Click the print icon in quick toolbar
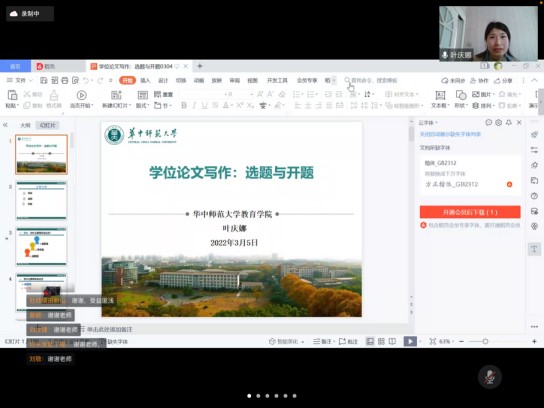Screen dimensions: 544x408 point(65,80)
